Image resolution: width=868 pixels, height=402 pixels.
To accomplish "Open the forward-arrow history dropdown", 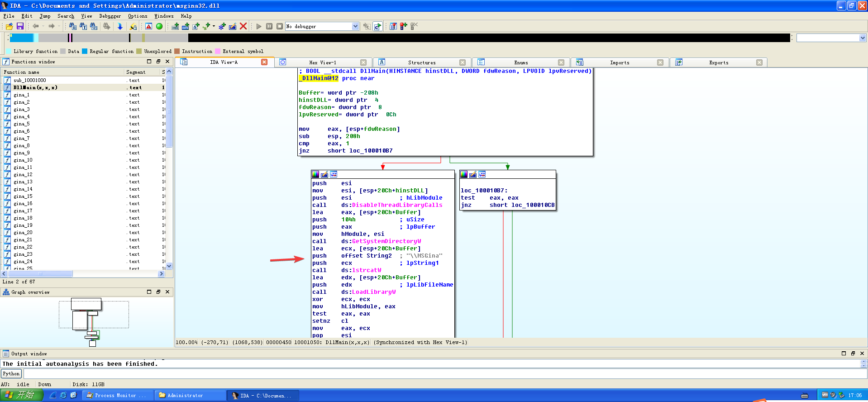I will coord(59,26).
